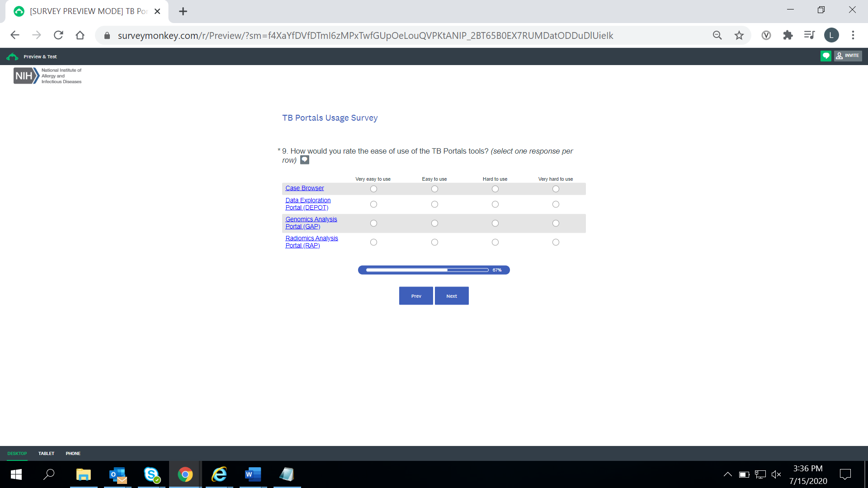Click the Next button
Viewport: 868px width, 488px height.
[x=452, y=296]
